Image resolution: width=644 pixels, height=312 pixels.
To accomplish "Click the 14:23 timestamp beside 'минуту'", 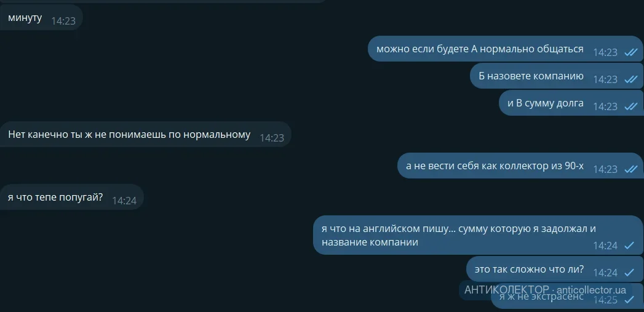I will click(x=63, y=21).
